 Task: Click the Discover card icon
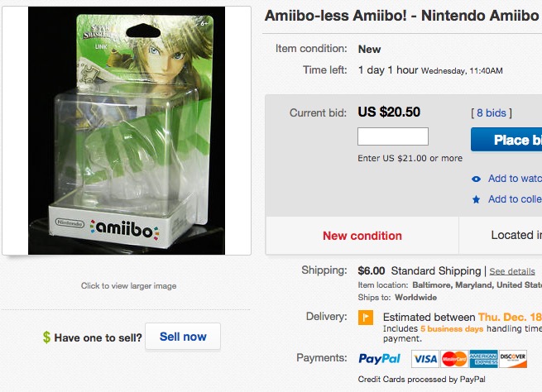(513, 359)
